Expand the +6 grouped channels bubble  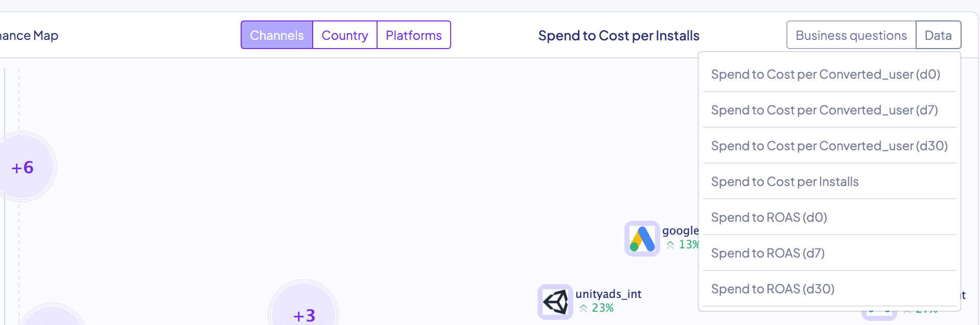[22, 167]
